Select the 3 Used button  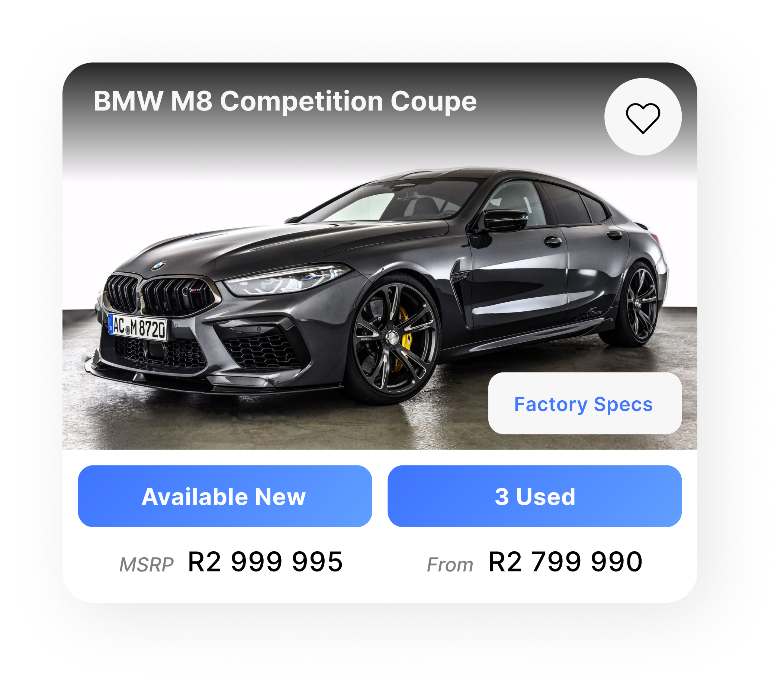(534, 496)
